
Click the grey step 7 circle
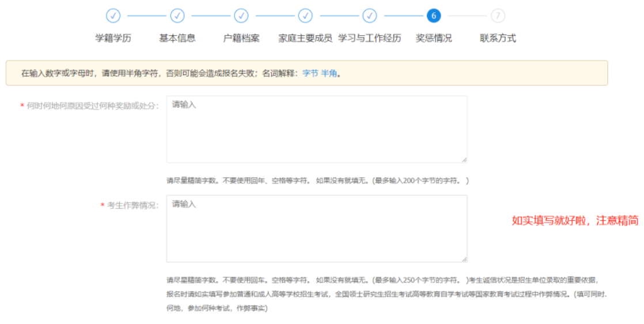pyautogui.click(x=498, y=16)
